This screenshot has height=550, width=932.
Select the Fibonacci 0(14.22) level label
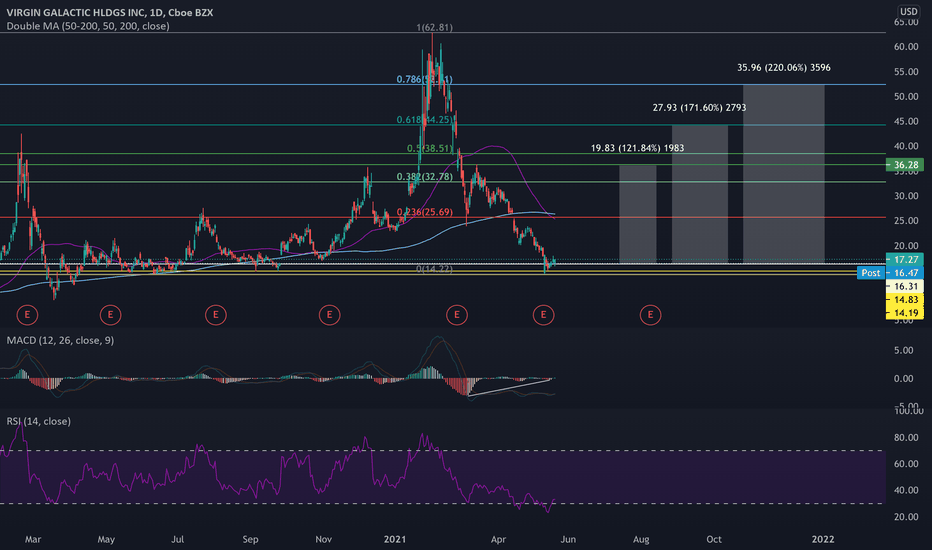434,269
